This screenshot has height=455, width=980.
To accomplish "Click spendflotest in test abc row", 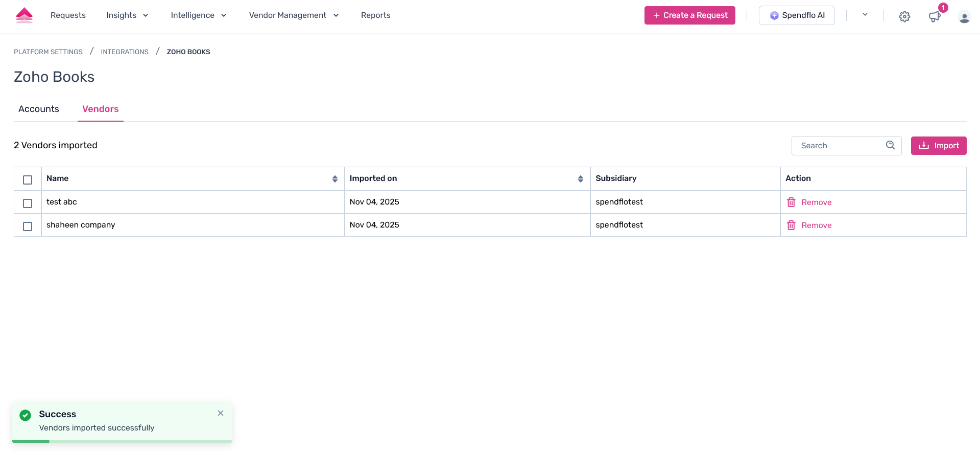I will [x=619, y=202].
